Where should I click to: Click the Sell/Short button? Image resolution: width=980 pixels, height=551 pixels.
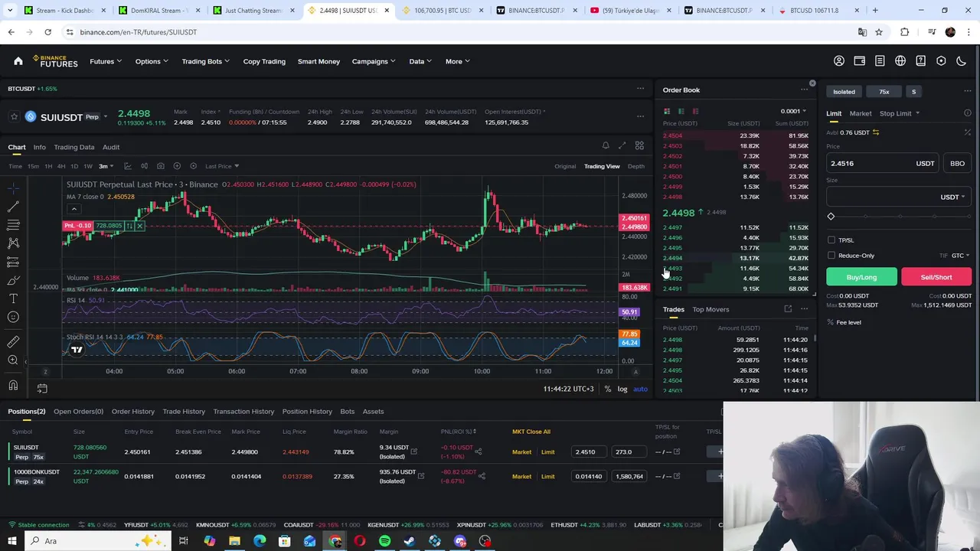936,277
